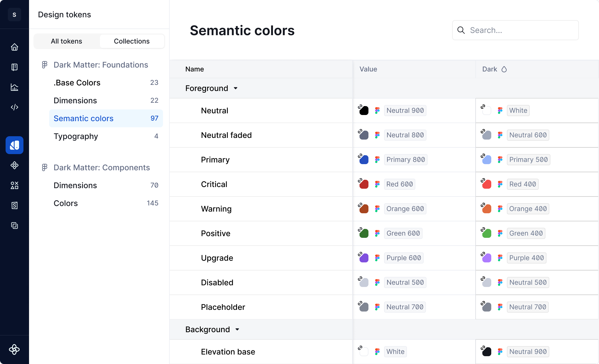
Task: Select the Collections toggle option
Action: pos(132,41)
